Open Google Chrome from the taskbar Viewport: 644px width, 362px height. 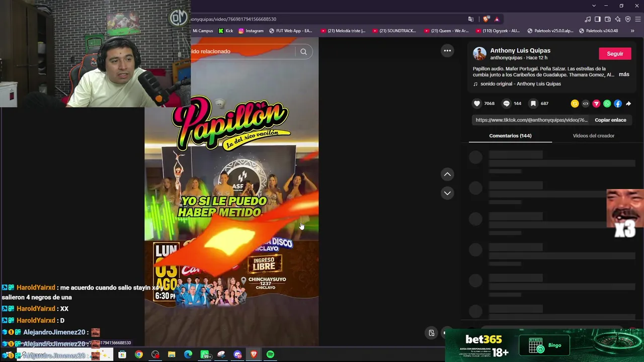point(138,354)
